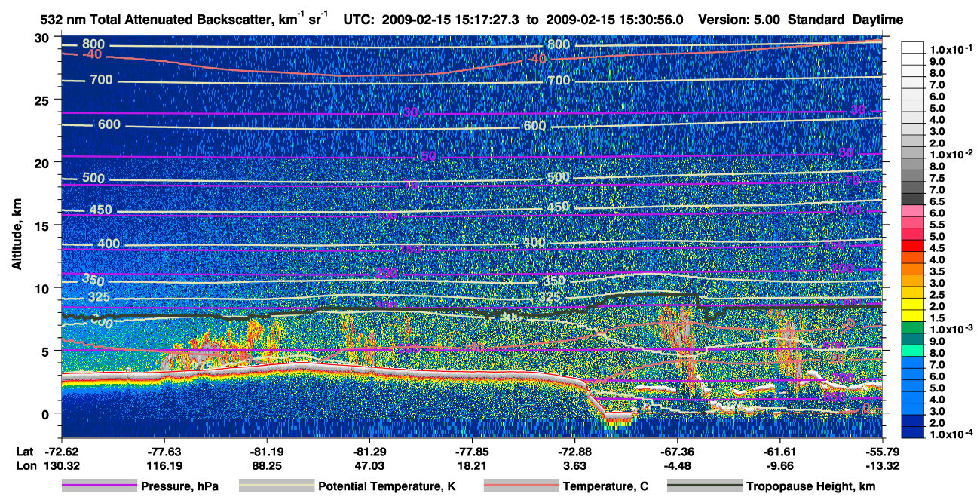Click the dark Tropopause Height line sample
The width and height of the screenshot is (980, 503).
click(705, 486)
